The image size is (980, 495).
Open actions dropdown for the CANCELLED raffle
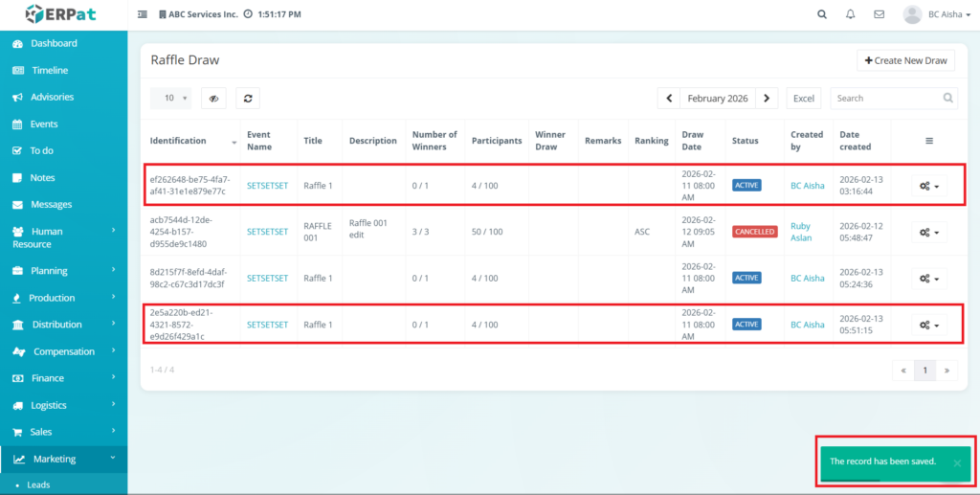(928, 232)
